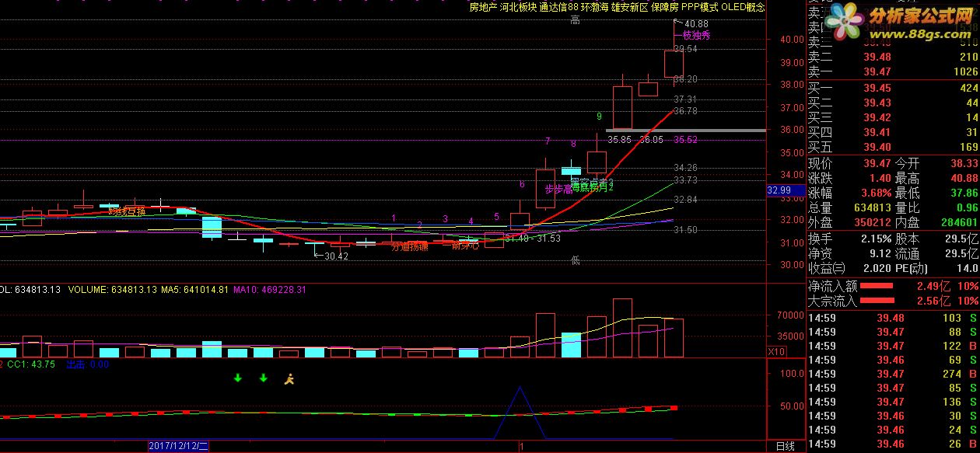The image size is (980, 453).
Task: Click the 现价 value 39.47
Action: [x=877, y=163]
